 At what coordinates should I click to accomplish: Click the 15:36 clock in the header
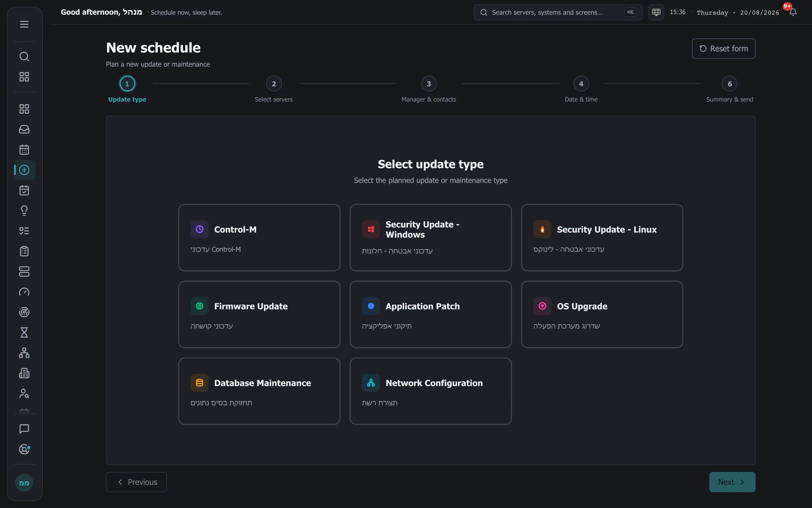click(x=678, y=12)
